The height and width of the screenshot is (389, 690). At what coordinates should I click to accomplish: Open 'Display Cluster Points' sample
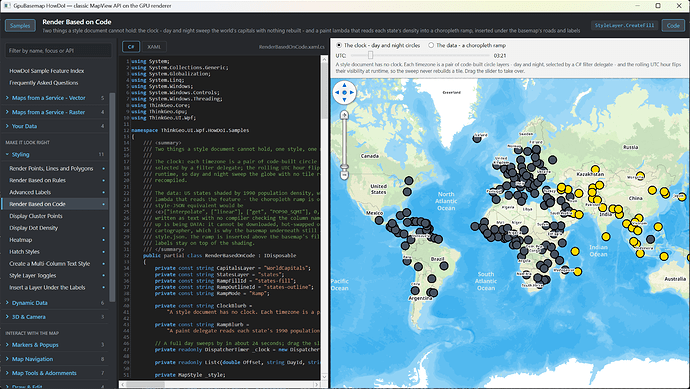pyautogui.click(x=55, y=216)
